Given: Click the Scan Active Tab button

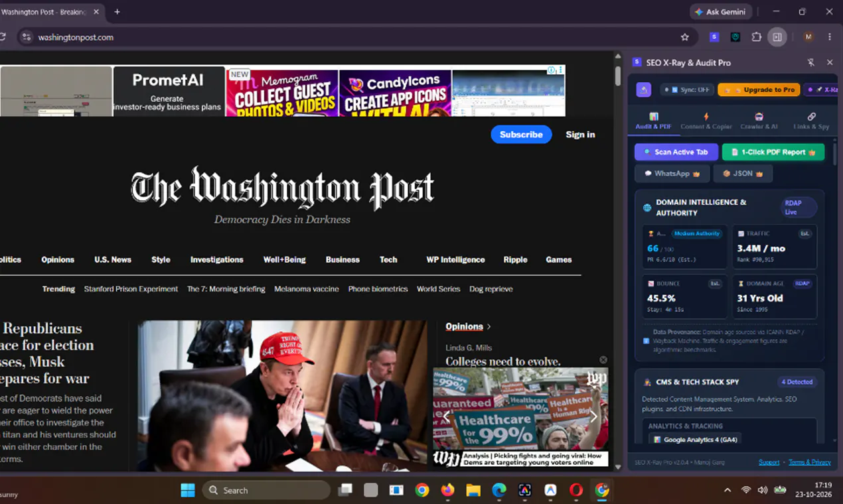Looking at the screenshot, I should click(676, 152).
